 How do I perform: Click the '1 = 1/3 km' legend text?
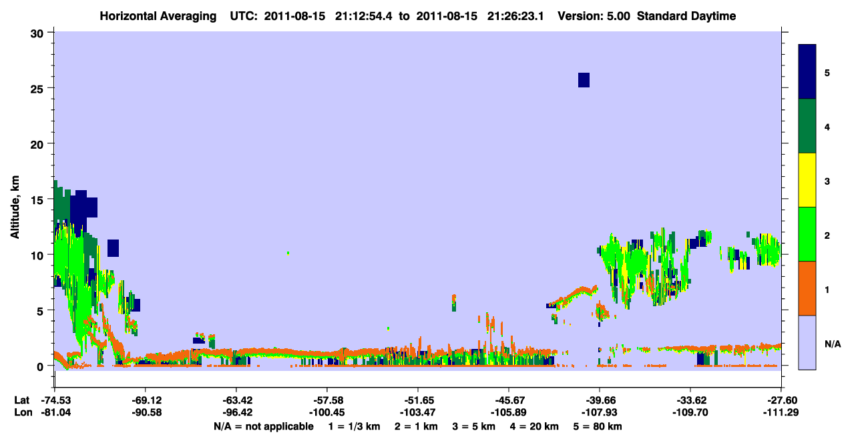pyautogui.click(x=353, y=426)
